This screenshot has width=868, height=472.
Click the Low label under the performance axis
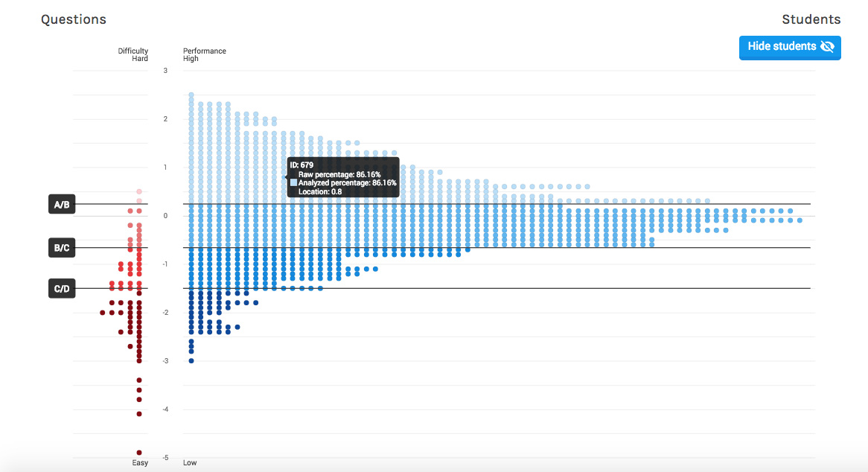190,462
